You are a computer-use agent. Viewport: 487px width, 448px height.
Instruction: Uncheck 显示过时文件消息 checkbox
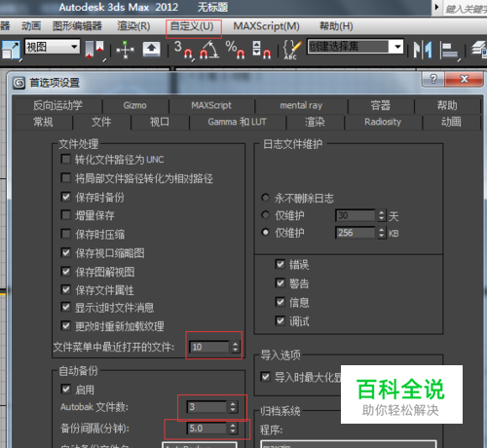tap(66, 307)
